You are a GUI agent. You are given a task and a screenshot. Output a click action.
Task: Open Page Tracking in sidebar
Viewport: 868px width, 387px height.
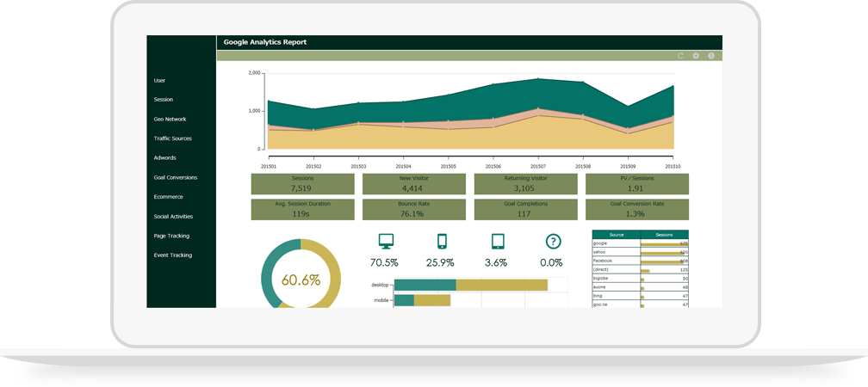[x=171, y=236]
